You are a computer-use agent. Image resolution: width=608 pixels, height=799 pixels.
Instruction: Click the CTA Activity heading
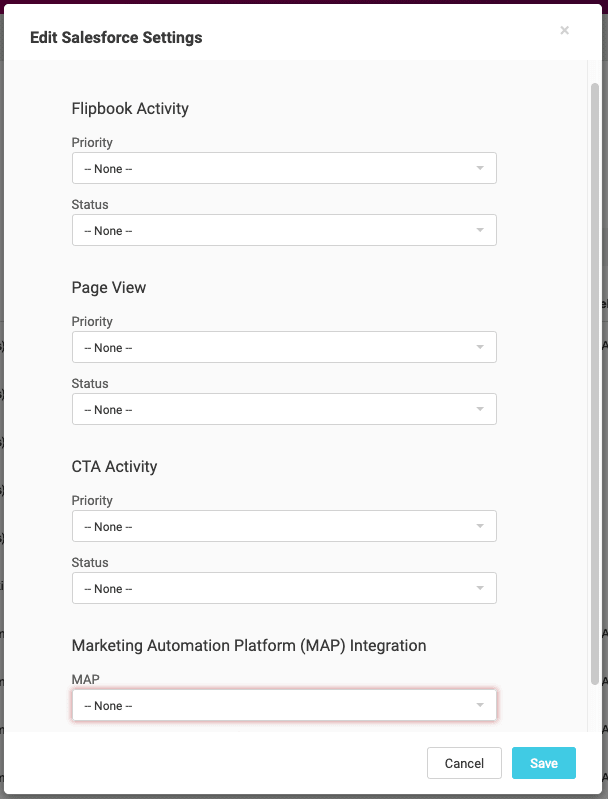114,466
